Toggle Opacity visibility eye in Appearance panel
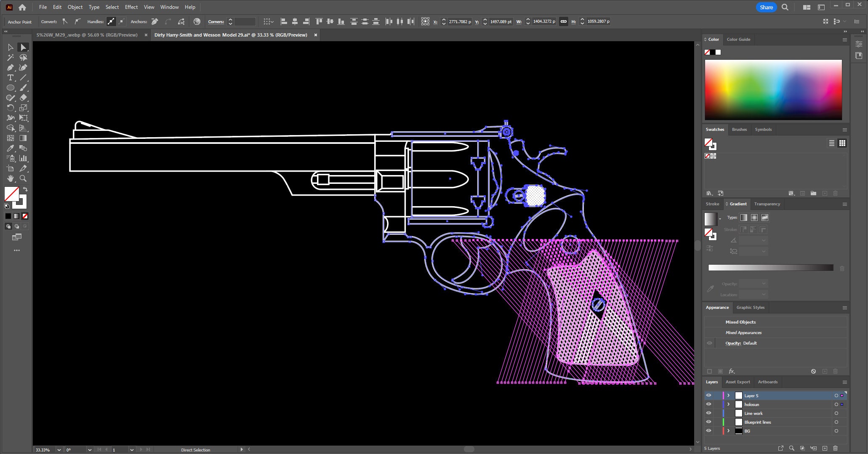 (709, 343)
